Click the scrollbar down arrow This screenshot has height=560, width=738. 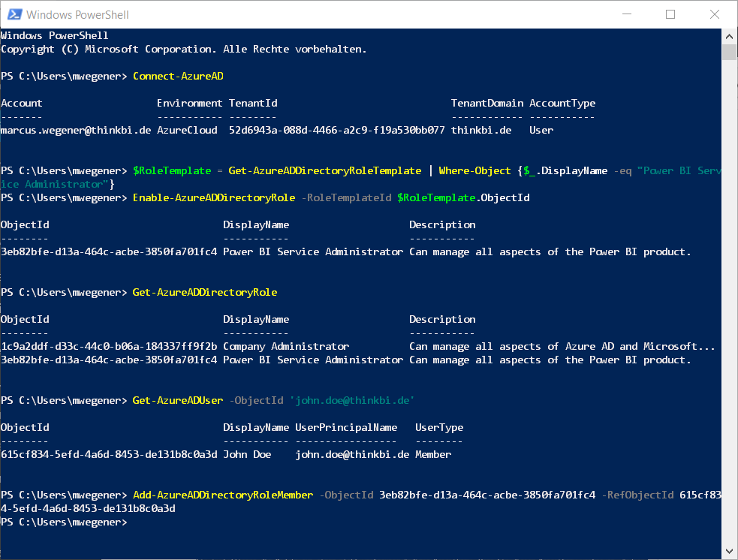[729, 550]
